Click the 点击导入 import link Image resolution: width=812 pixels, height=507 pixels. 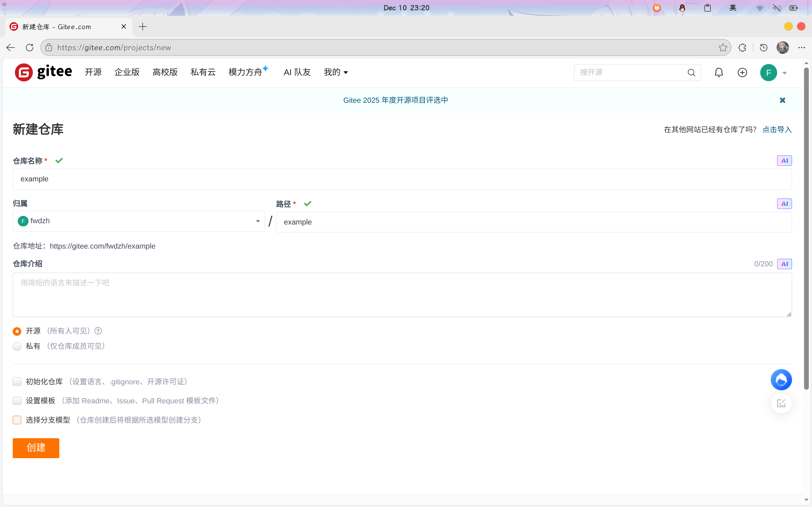(x=777, y=129)
